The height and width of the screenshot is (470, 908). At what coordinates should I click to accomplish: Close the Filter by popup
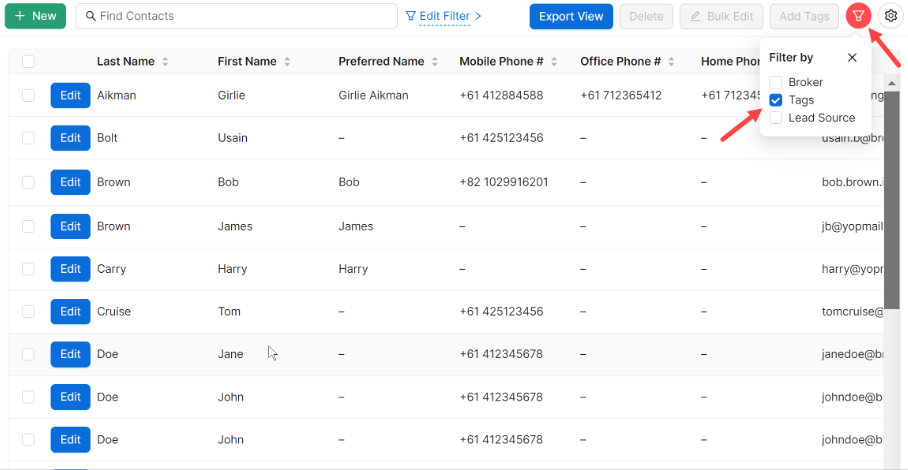(852, 58)
